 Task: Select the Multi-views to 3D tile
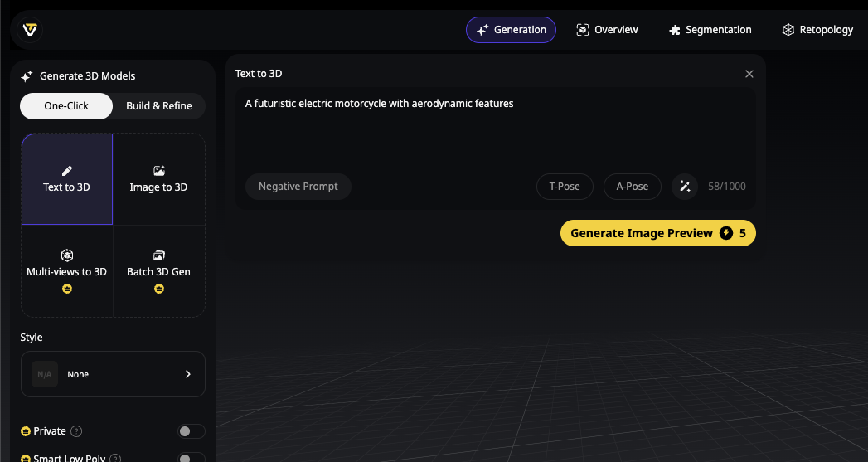click(67, 271)
